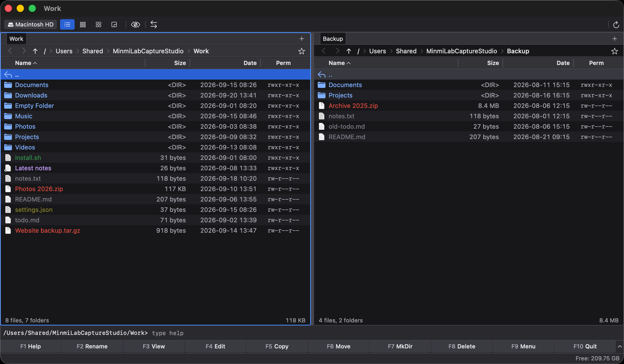
Task: Select the install.sh file
Action: (x=155, y=158)
